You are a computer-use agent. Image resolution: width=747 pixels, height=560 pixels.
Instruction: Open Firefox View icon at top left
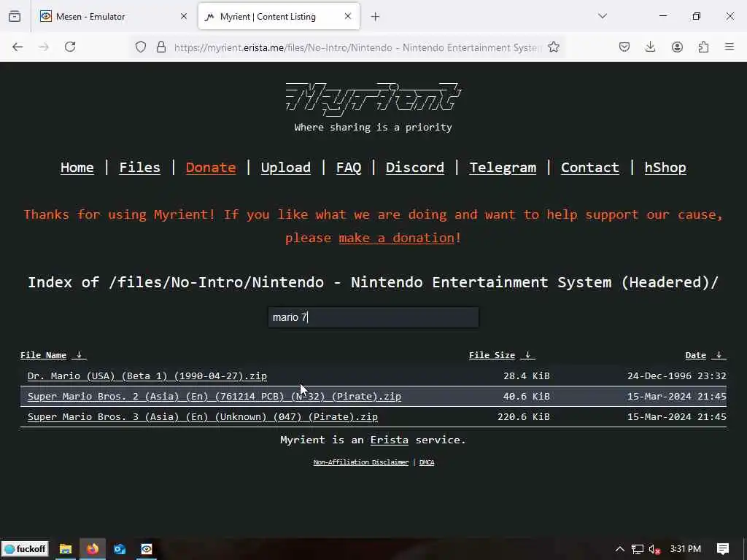(15, 16)
